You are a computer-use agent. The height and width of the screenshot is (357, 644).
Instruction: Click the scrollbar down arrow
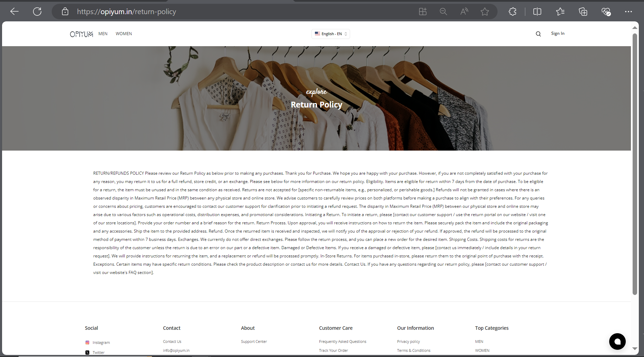pyautogui.click(x=635, y=349)
